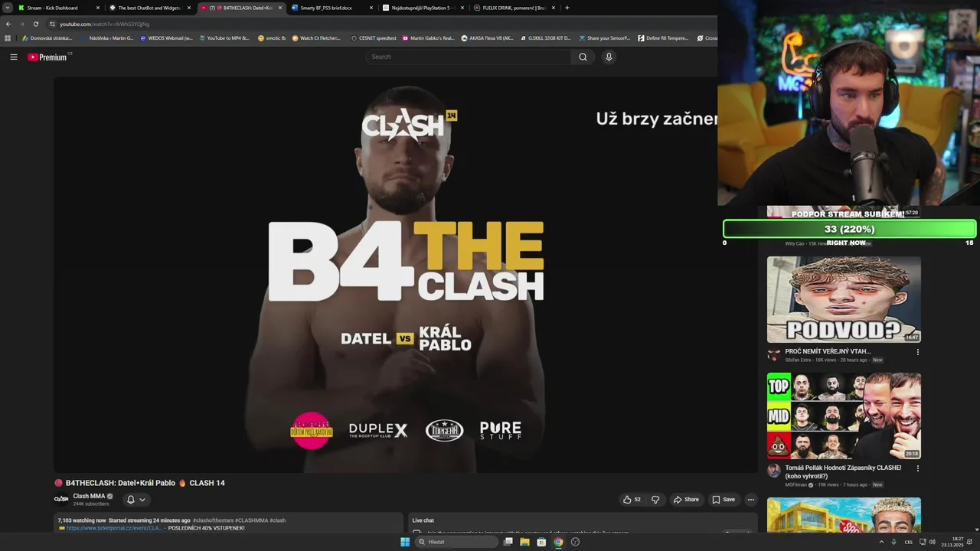Open the PODVOD? video thumbnail
The height and width of the screenshot is (551, 980).
(x=844, y=299)
